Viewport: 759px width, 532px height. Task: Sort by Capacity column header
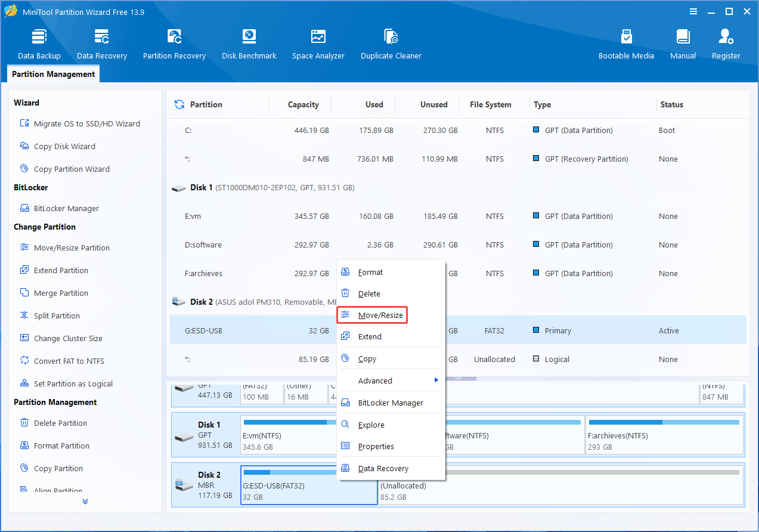click(303, 105)
